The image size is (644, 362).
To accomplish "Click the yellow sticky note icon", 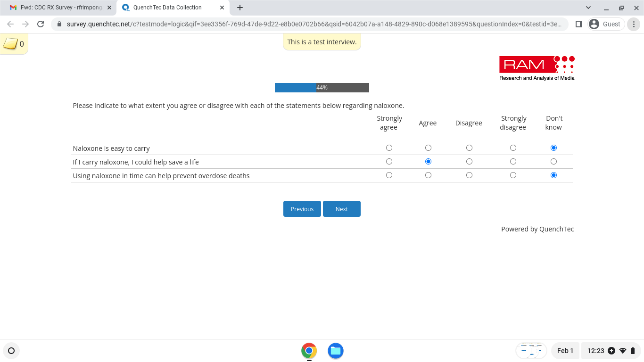I will pos(10,44).
